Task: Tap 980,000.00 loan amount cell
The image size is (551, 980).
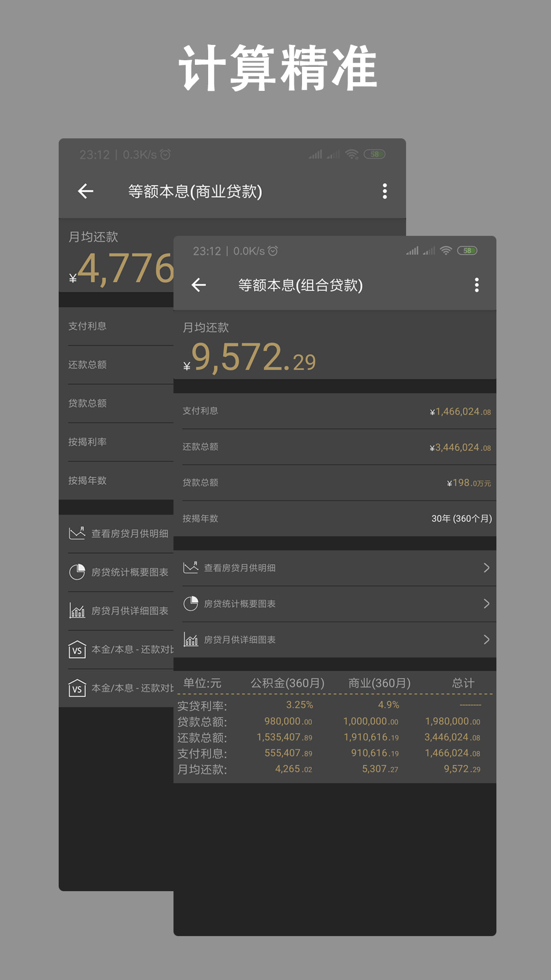Action: pos(288,721)
